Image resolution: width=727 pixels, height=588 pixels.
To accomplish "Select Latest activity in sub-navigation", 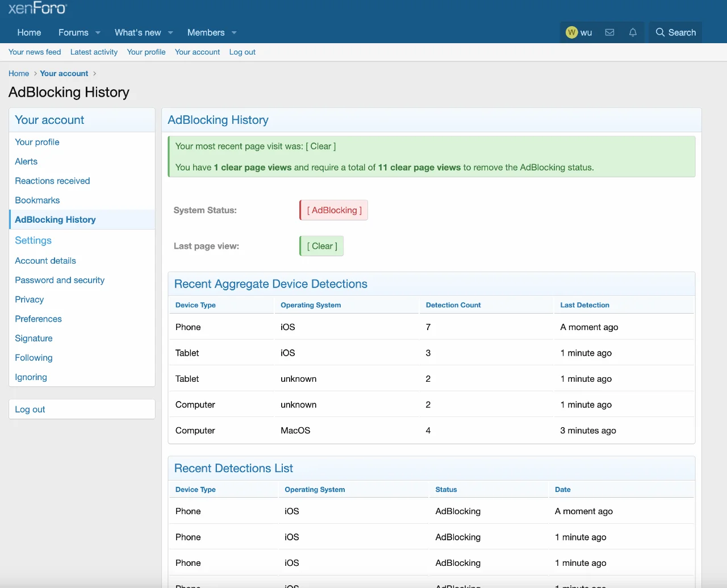I will click(94, 52).
